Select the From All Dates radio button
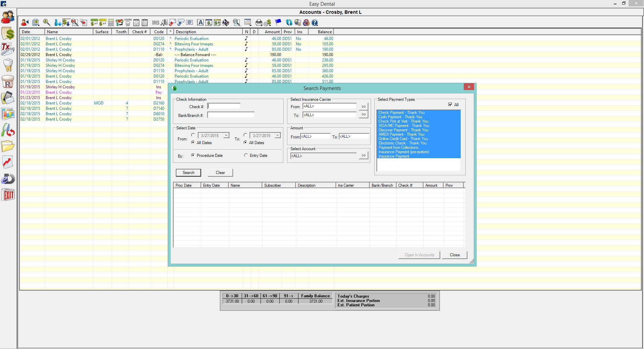This screenshot has width=644, height=349. (x=193, y=142)
